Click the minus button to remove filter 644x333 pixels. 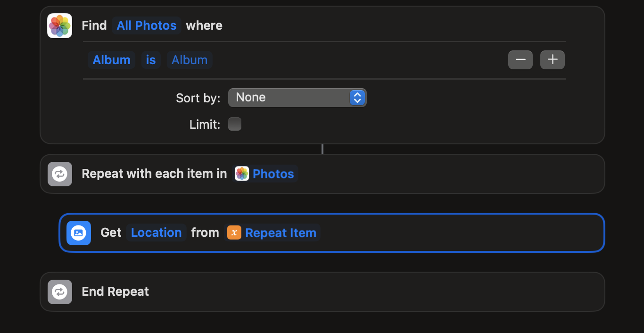coord(520,60)
